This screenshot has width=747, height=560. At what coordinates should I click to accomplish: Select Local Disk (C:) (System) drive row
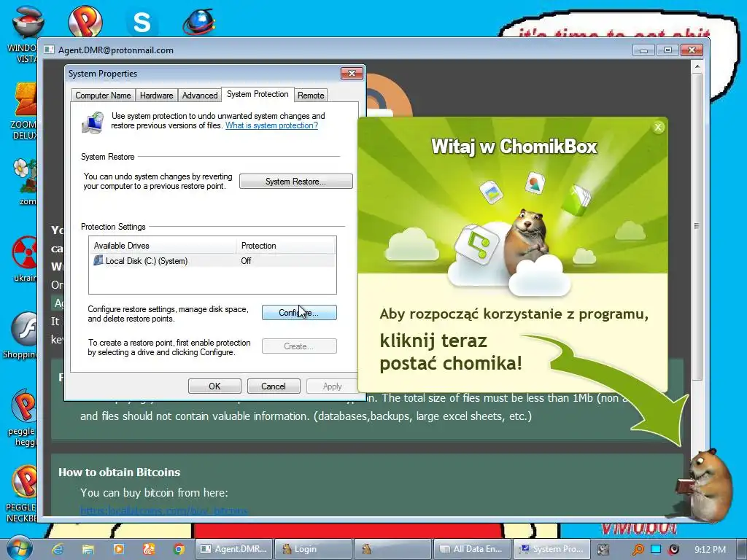pyautogui.click(x=212, y=261)
